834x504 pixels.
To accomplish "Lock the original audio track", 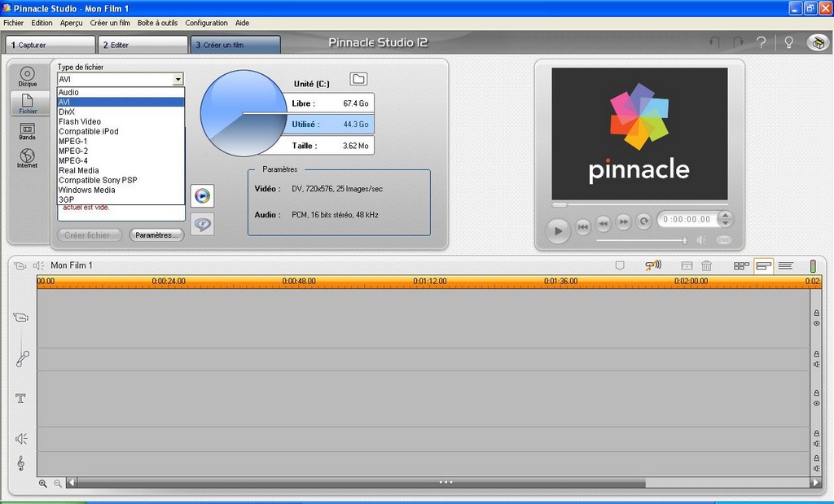I will point(816,354).
